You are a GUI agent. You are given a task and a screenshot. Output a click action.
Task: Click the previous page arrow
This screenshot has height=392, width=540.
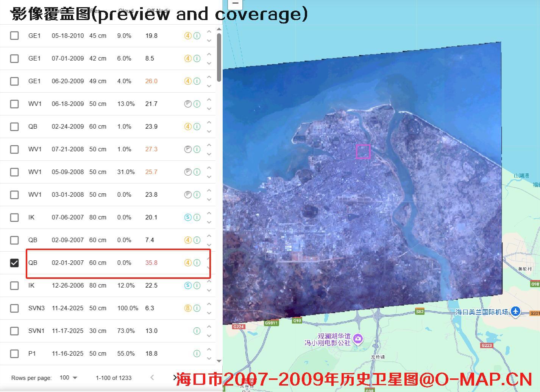pyautogui.click(x=152, y=378)
